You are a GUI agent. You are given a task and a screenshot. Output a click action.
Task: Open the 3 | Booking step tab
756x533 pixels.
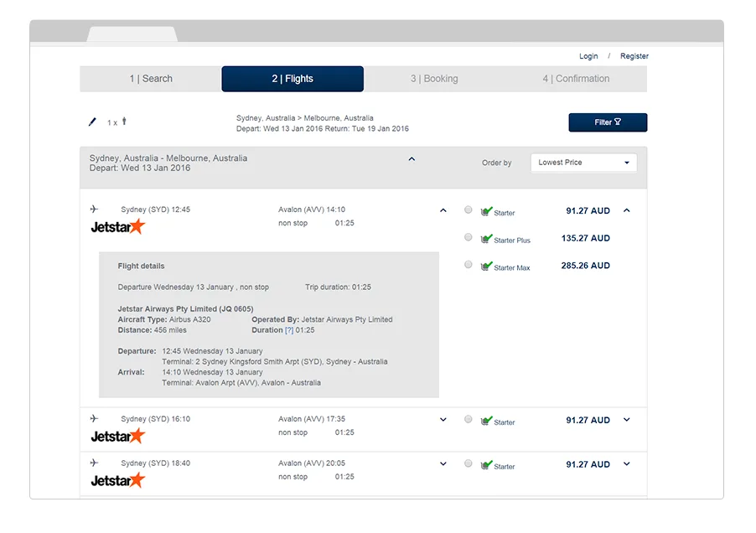click(434, 79)
